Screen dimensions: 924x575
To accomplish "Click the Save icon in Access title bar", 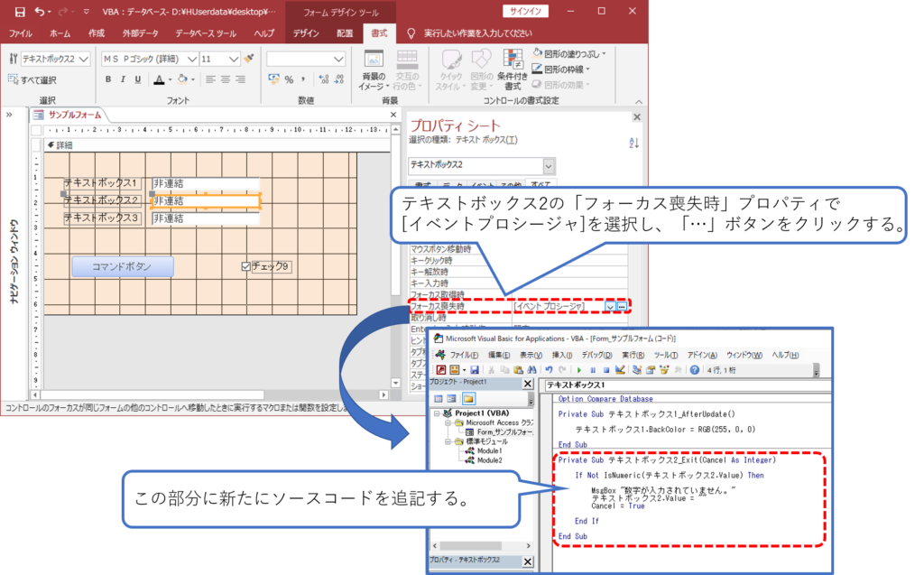I will tap(20, 12).
